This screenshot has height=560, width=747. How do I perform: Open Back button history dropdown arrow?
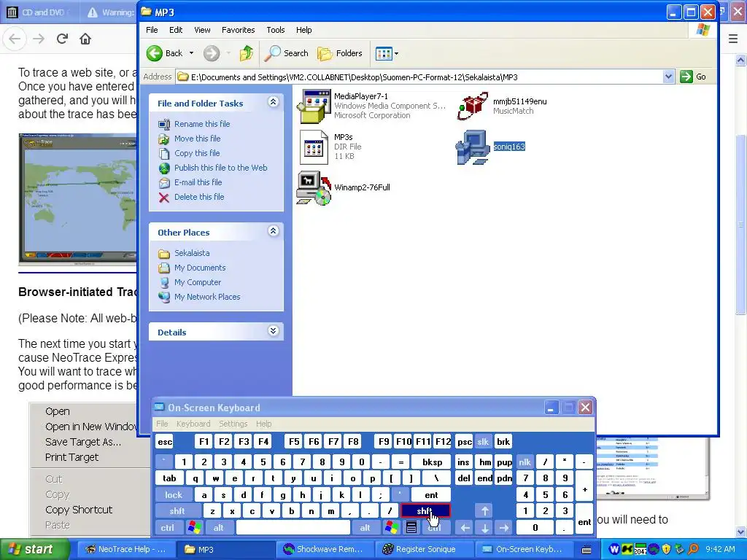pyautogui.click(x=192, y=53)
